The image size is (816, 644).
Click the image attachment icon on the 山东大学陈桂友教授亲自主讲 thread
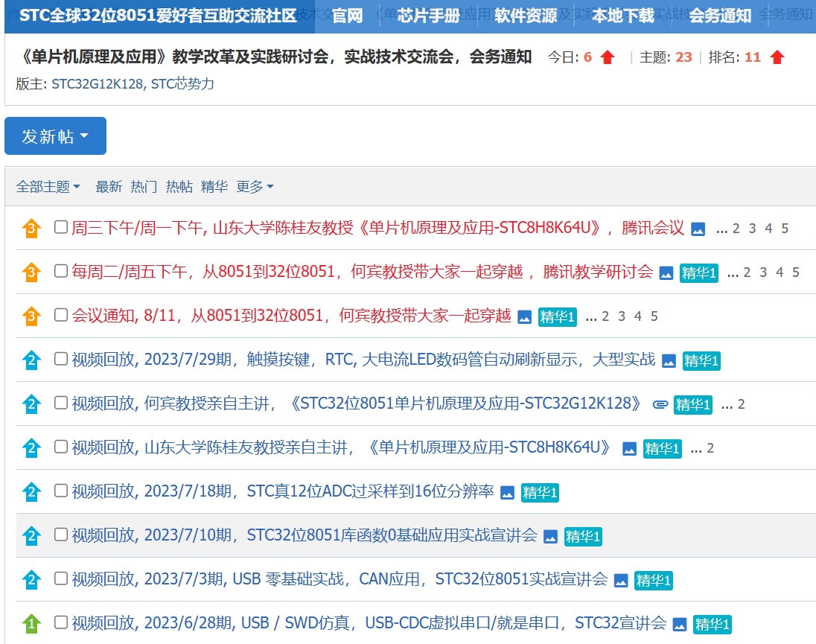pyautogui.click(x=630, y=448)
